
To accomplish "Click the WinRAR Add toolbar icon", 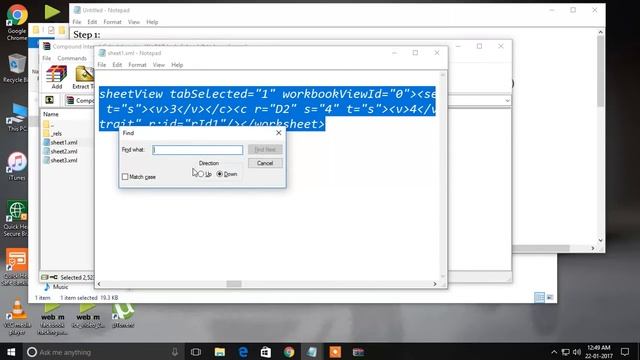I will click(x=56, y=77).
